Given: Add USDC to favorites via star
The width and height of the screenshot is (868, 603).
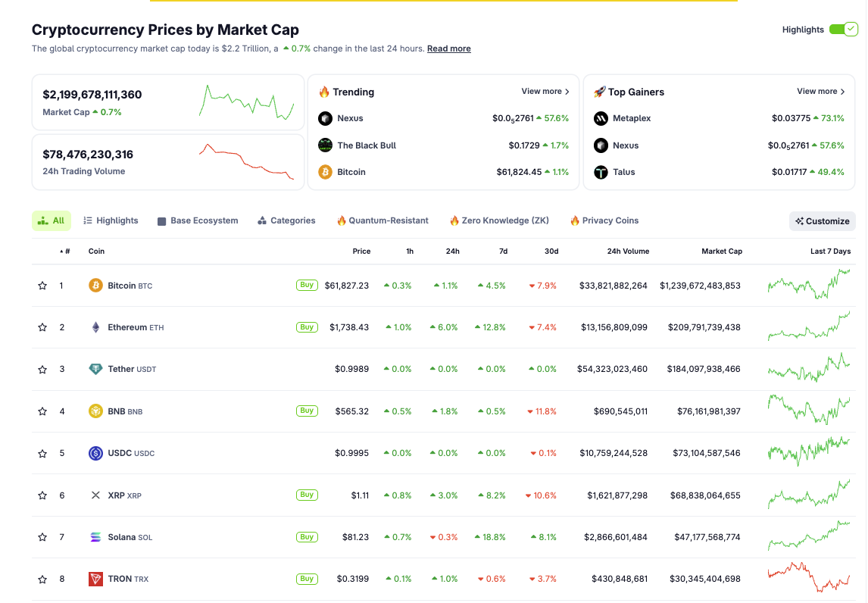Looking at the screenshot, I should click(x=42, y=454).
